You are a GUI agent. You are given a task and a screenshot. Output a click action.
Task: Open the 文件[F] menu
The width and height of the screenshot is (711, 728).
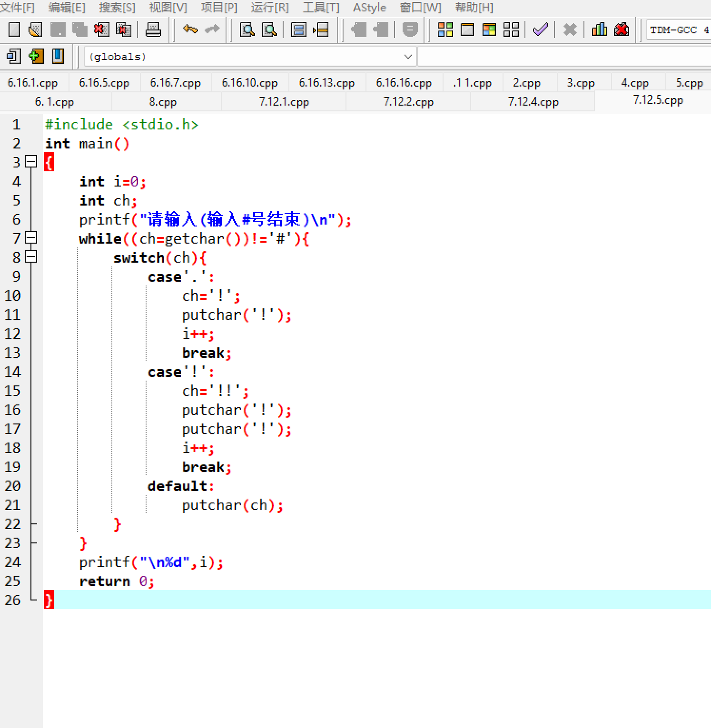[18, 8]
